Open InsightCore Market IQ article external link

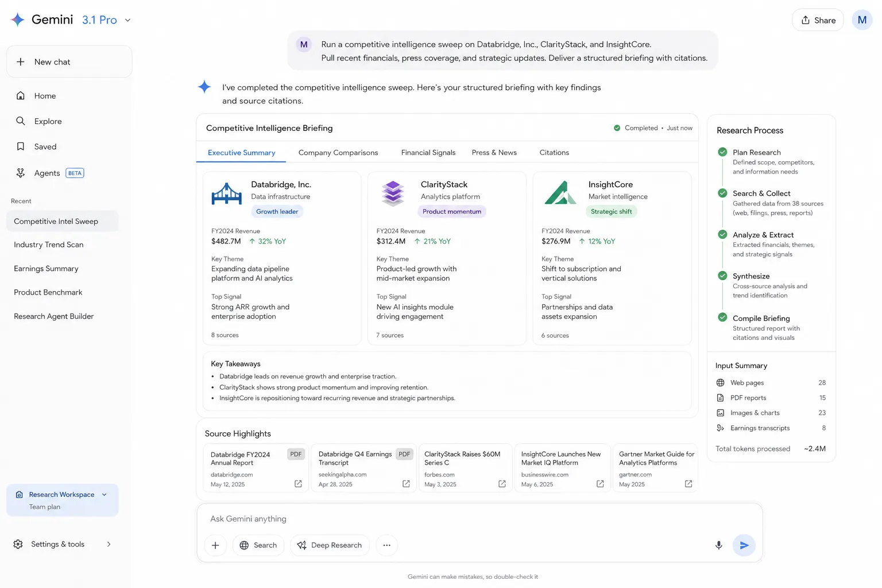tap(600, 484)
